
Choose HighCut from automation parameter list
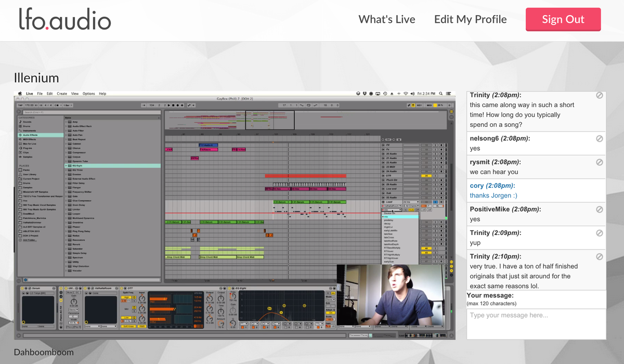click(388, 227)
